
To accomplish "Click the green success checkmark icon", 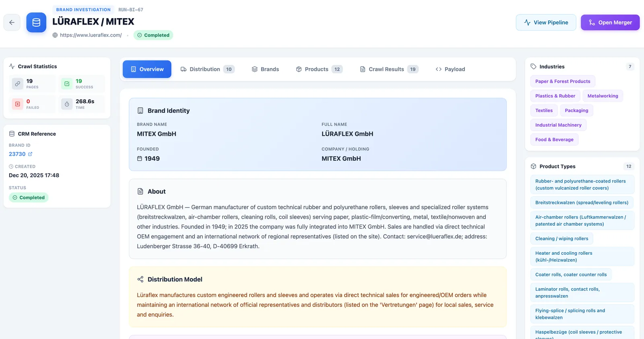I will 67,84.
